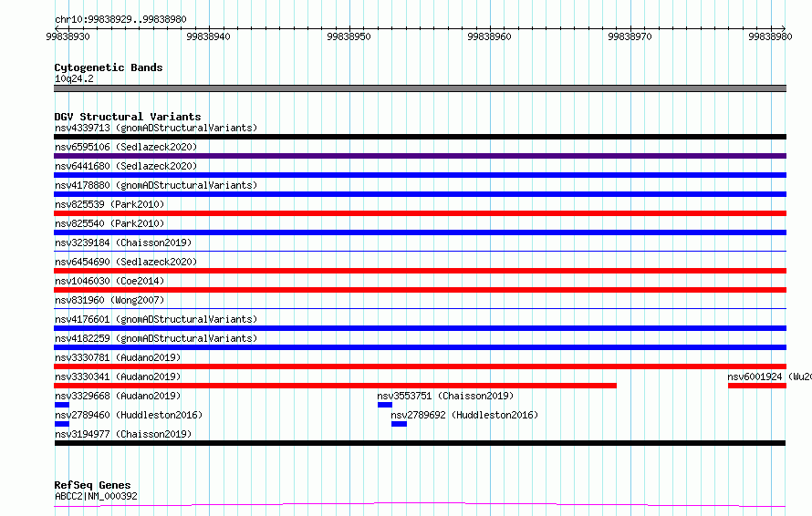Select the nsv2789692 Huddleston2016 label
The width and height of the screenshot is (812, 516).
coord(464,415)
